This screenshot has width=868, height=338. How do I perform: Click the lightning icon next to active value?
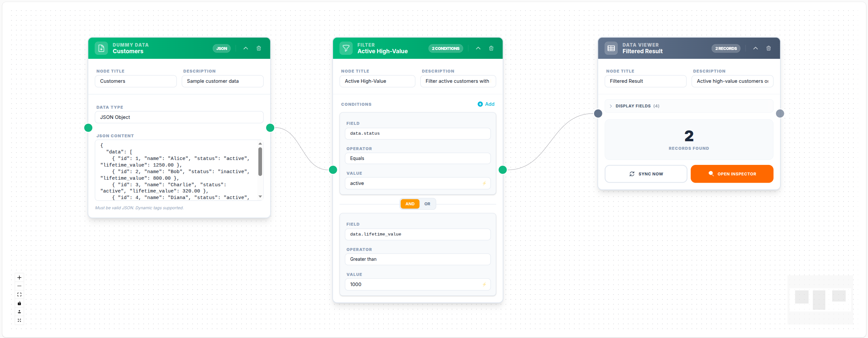point(484,183)
